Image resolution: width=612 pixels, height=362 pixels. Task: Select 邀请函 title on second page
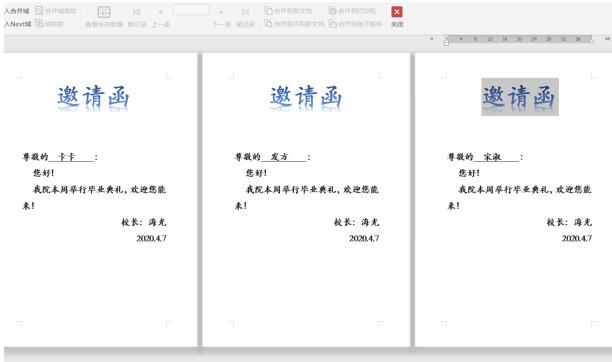306,97
